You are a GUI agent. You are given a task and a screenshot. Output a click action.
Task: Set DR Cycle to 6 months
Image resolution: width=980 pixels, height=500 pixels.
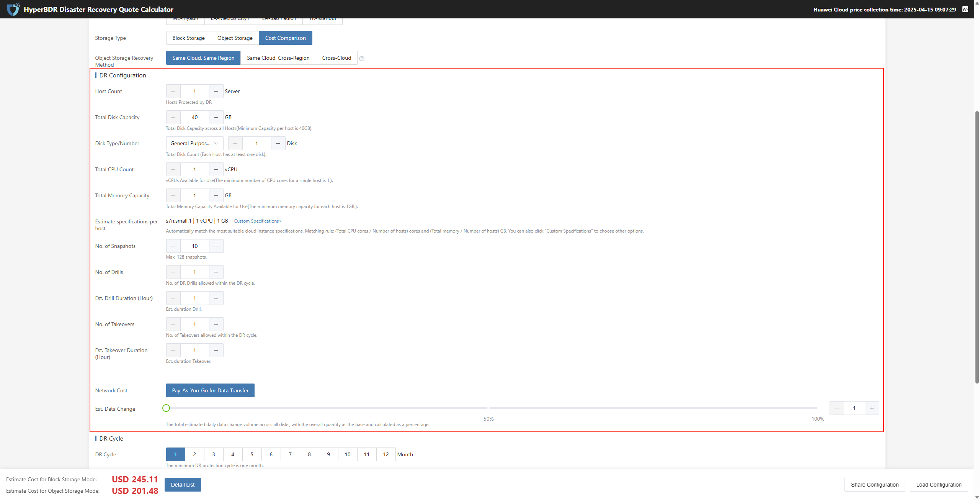click(271, 454)
